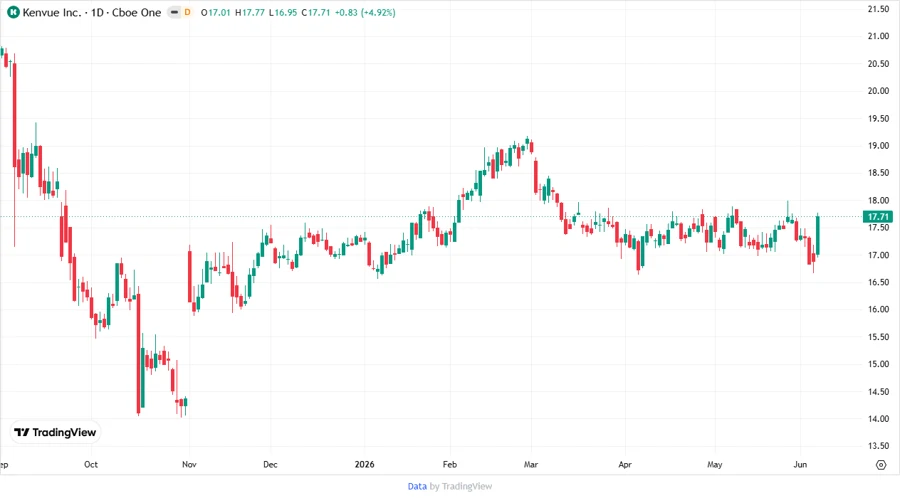Click the Dec date axis label
This screenshot has width=900, height=498.
pyautogui.click(x=270, y=464)
